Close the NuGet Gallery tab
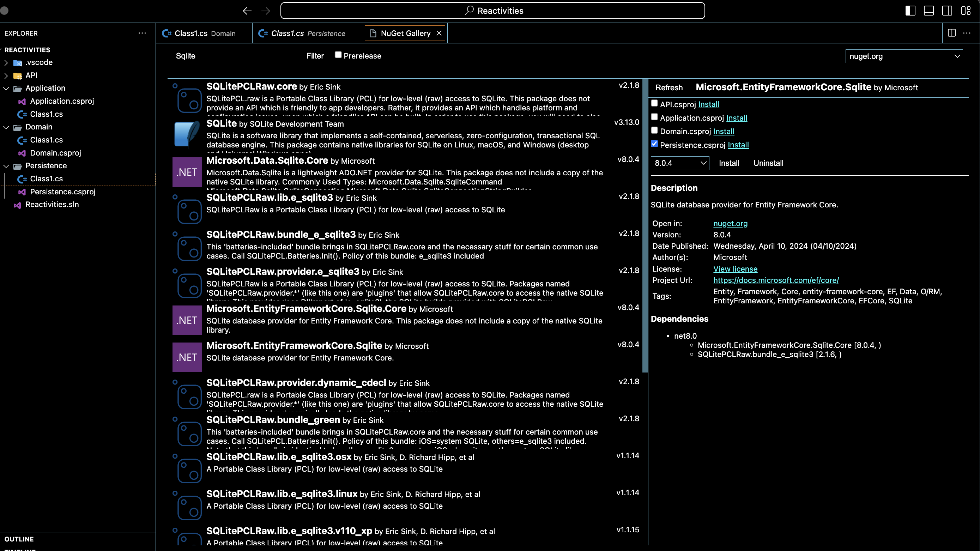 pos(439,33)
